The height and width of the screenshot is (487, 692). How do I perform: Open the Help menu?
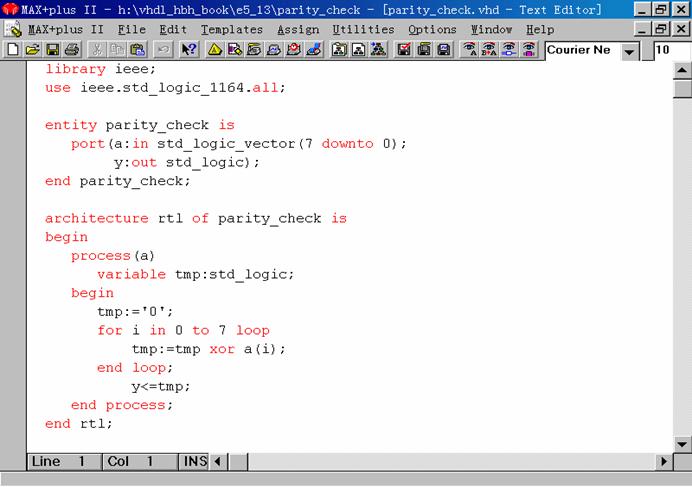click(540, 30)
